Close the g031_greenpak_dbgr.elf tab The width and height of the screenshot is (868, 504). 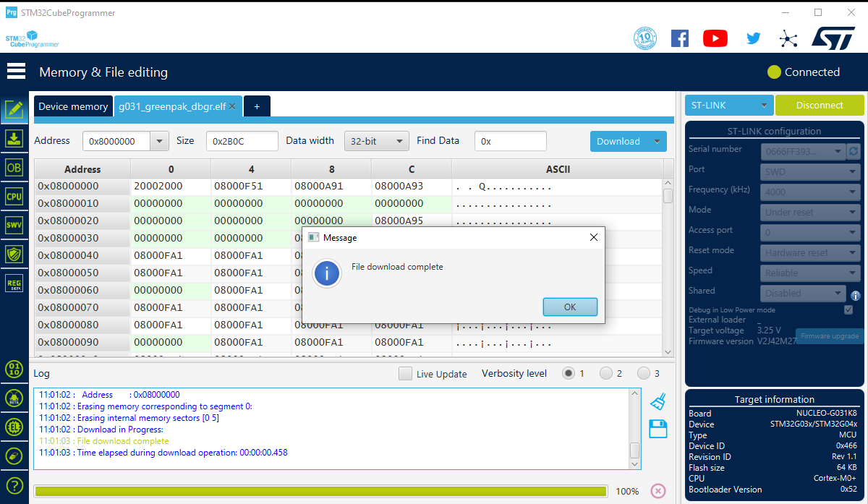point(233,106)
